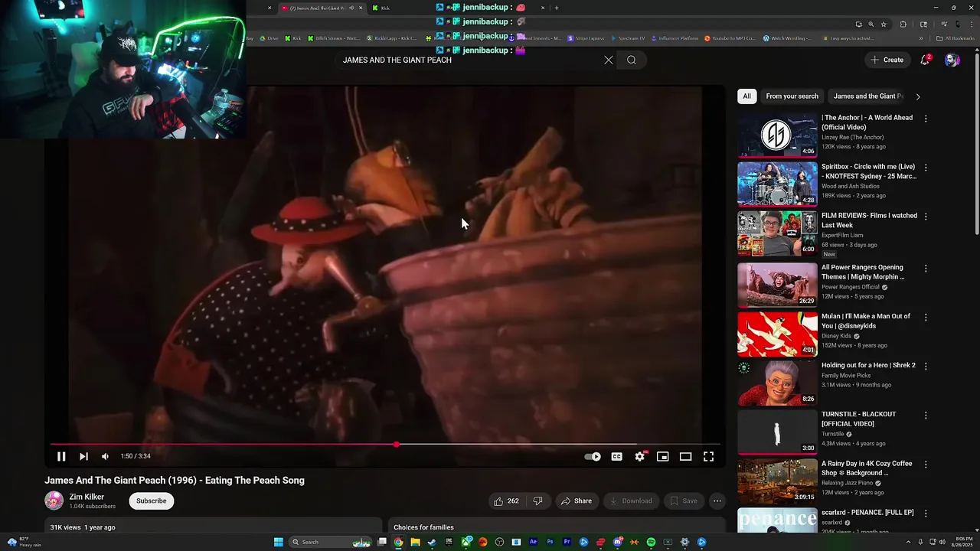
Task: Open the Create menu
Action: pos(887,60)
